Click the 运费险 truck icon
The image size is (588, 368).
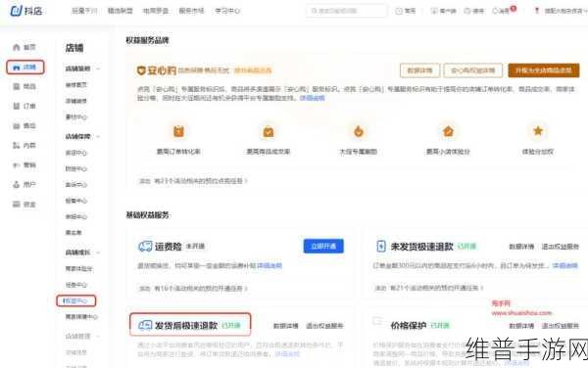[x=145, y=247]
